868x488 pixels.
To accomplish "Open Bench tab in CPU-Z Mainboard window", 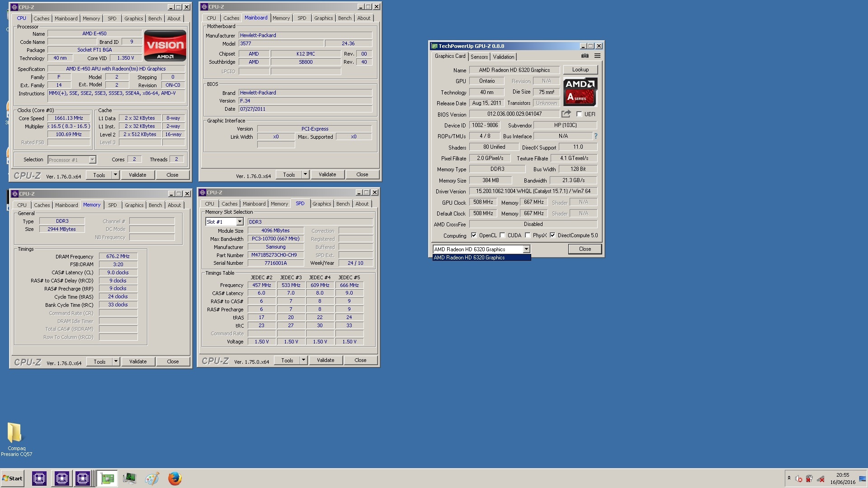I will tap(344, 18).
